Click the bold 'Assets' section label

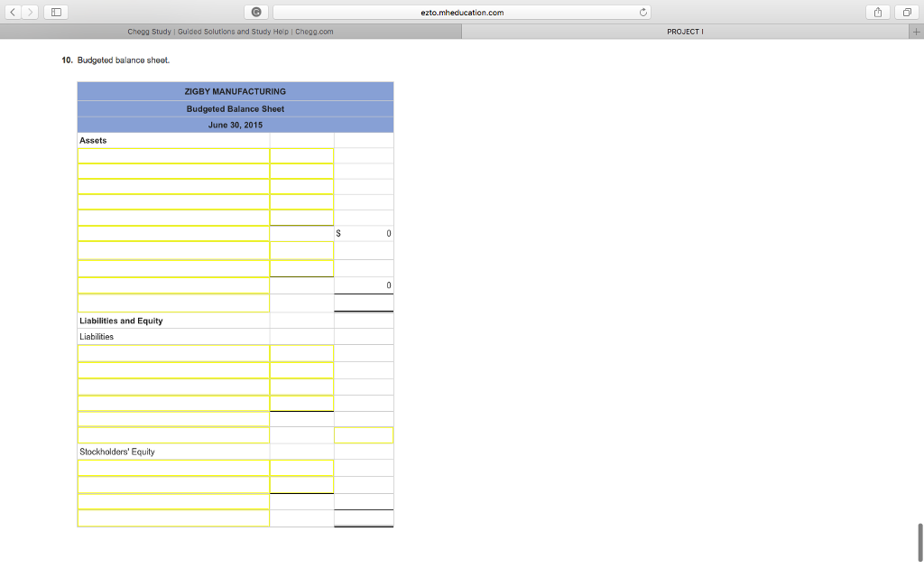pos(93,140)
